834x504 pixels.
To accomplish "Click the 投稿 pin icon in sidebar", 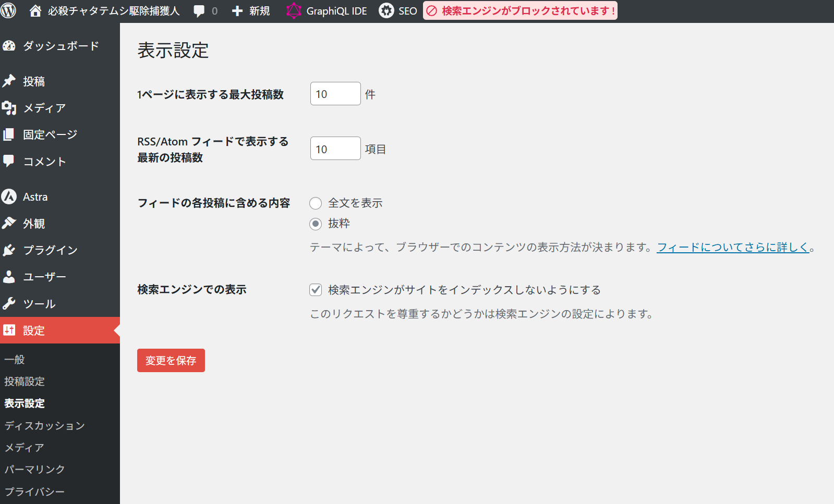I will [9, 81].
